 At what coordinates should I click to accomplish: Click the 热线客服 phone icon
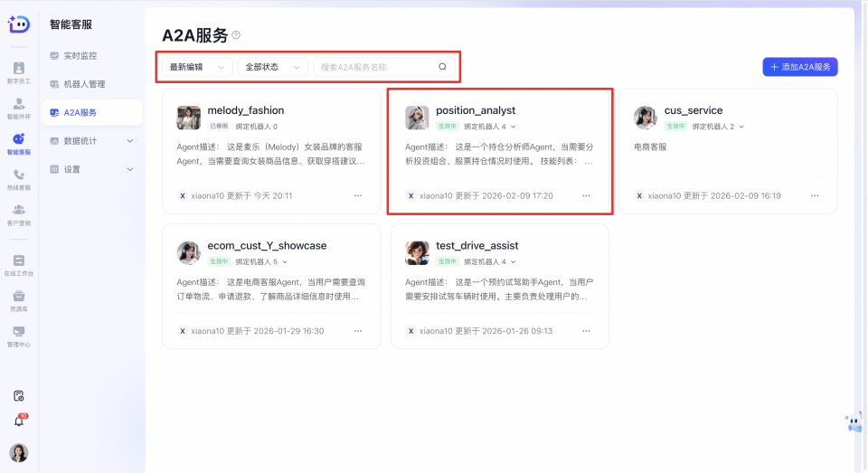[19, 178]
